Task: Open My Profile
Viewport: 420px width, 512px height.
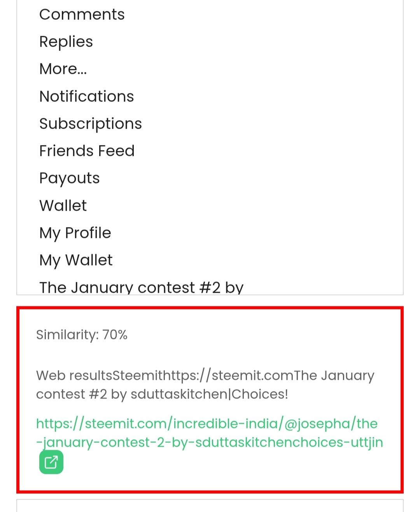Action: (75, 233)
